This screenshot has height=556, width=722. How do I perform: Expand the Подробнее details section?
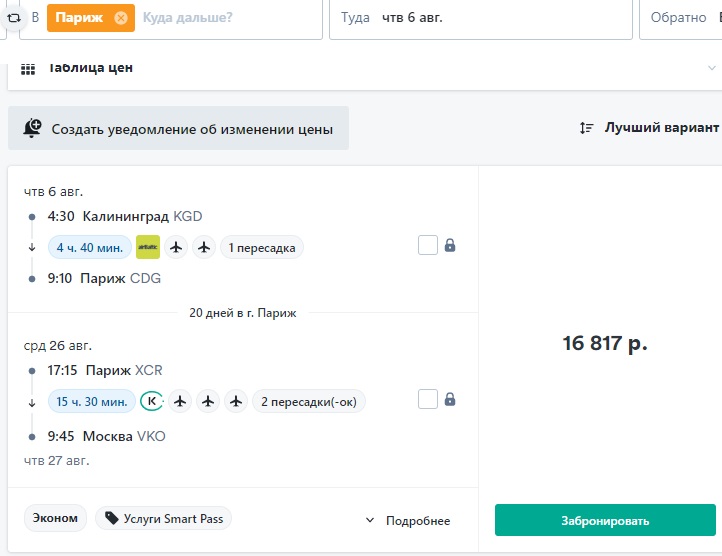(x=408, y=521)
